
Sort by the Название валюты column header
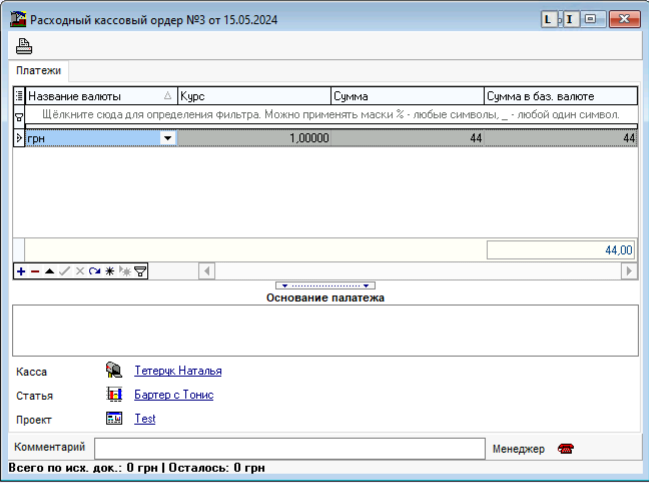click(x=95, y=97)
